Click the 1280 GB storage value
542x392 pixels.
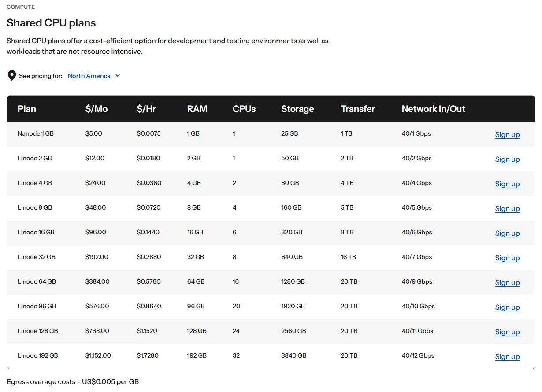[293, 281]
